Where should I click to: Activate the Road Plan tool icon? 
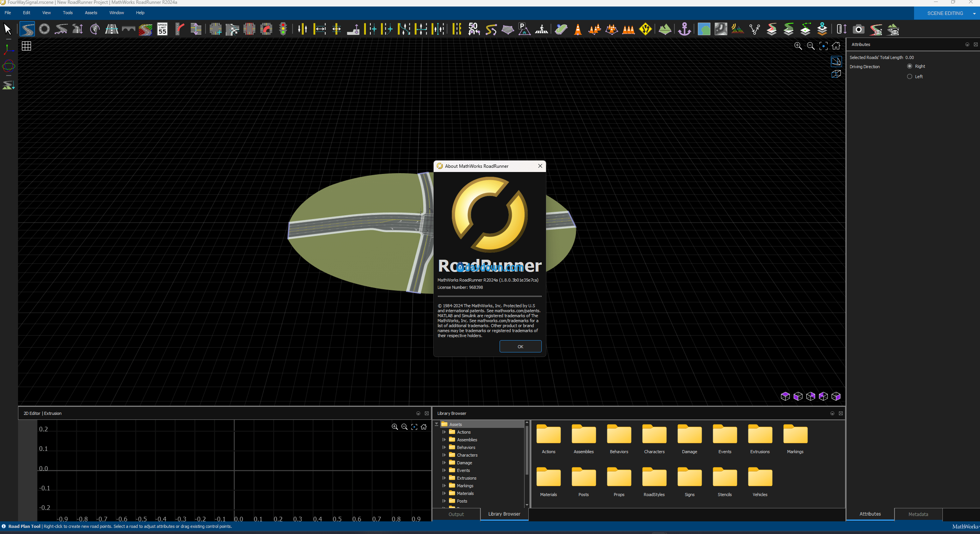coord(27,29)
